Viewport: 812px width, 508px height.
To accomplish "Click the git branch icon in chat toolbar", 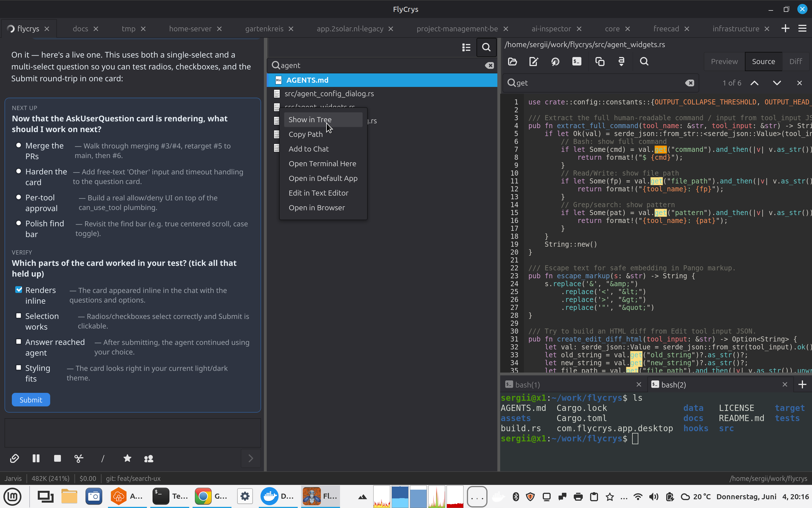I will pyautogui.click(x=79, y=458).
